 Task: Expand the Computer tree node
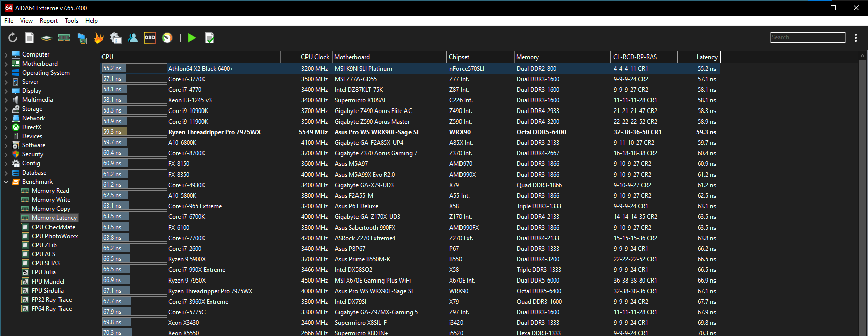coord(6,54)
